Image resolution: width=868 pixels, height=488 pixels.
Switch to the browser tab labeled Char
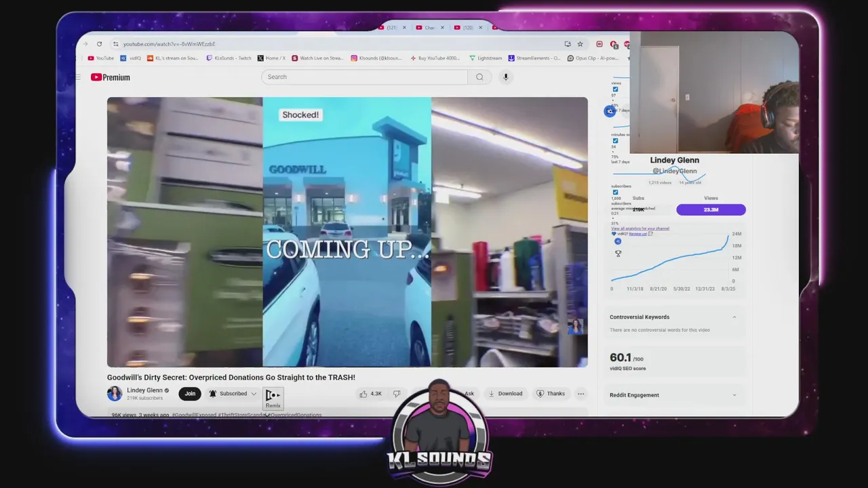(427, 28)
